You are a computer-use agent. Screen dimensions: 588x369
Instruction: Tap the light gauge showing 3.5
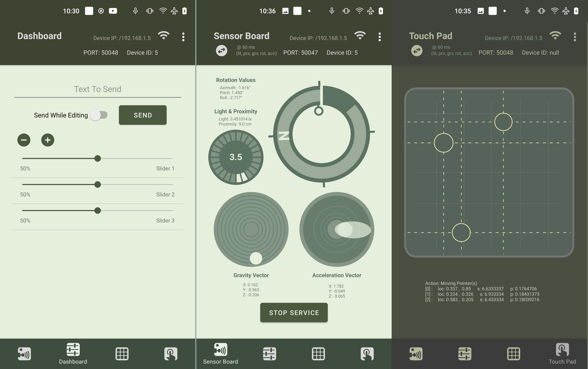pyautogui.click(x=236, y=157)
